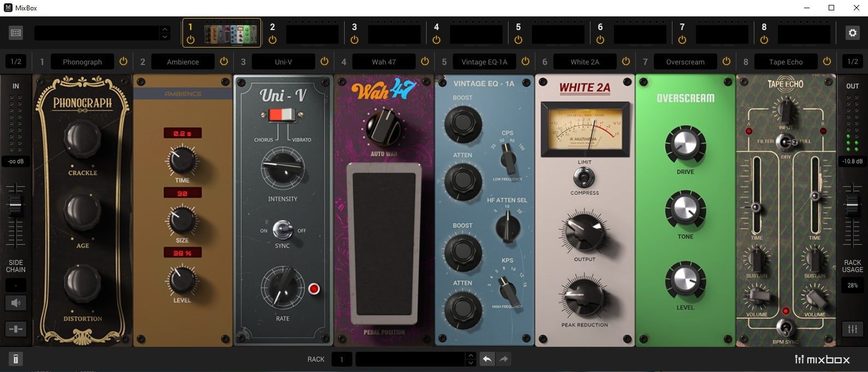868x372 pixels.
Task: Open MixBox settings gear
Action: (852, 33)
